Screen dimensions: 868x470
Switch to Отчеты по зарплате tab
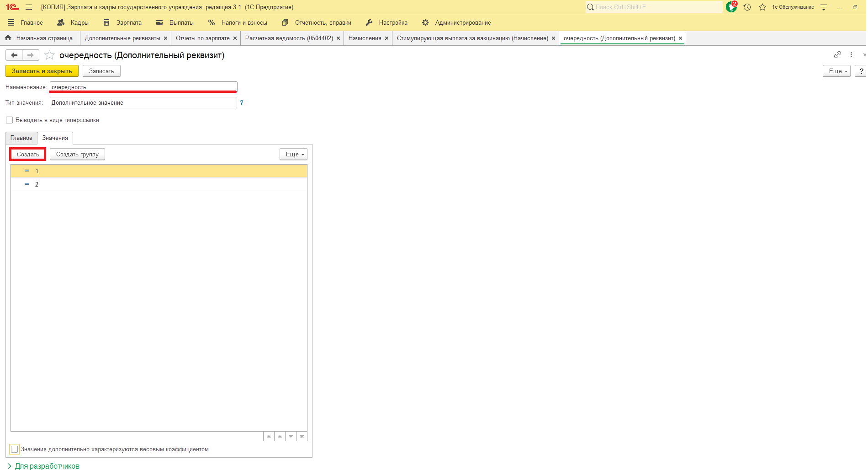203,38
